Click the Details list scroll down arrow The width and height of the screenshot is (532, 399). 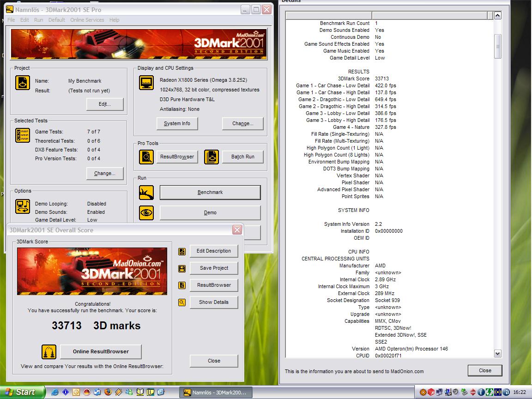pyautogui.click(x=498, y=354)
